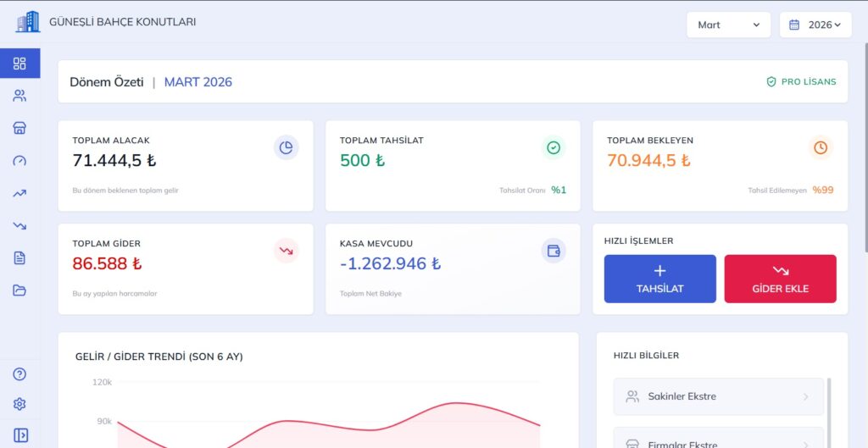Open the folder icon in sidebar
The height and width of the screenshot is (448, 868).
pos(19,290)
